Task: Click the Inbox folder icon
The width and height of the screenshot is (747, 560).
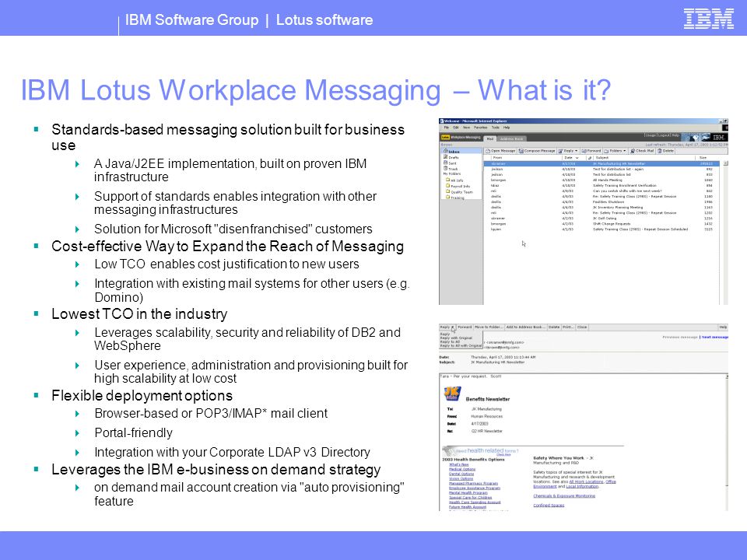Action: 446,151
